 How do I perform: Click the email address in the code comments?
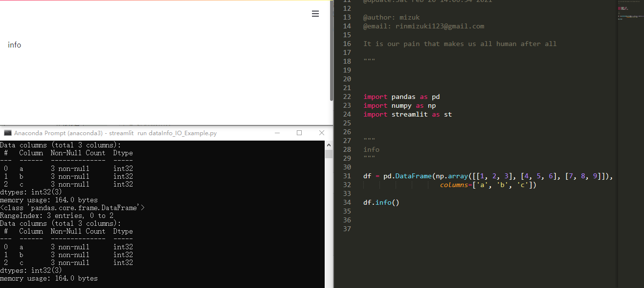pyautogui.click(x=440, y=26)
